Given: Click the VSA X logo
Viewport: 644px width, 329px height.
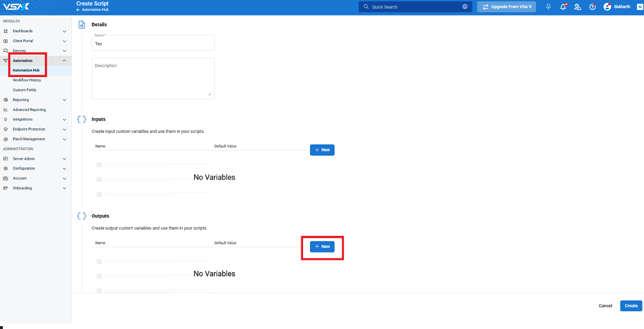Looking at the screenshot, I should click(x=16, y=7).
